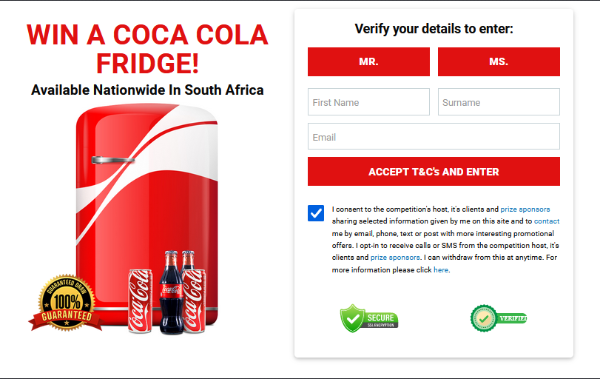The width and height of the screenshot is (600, 379).
Task: Click ACCEPT T&C's AND ENTER button
Action: (x=434, y=172)
